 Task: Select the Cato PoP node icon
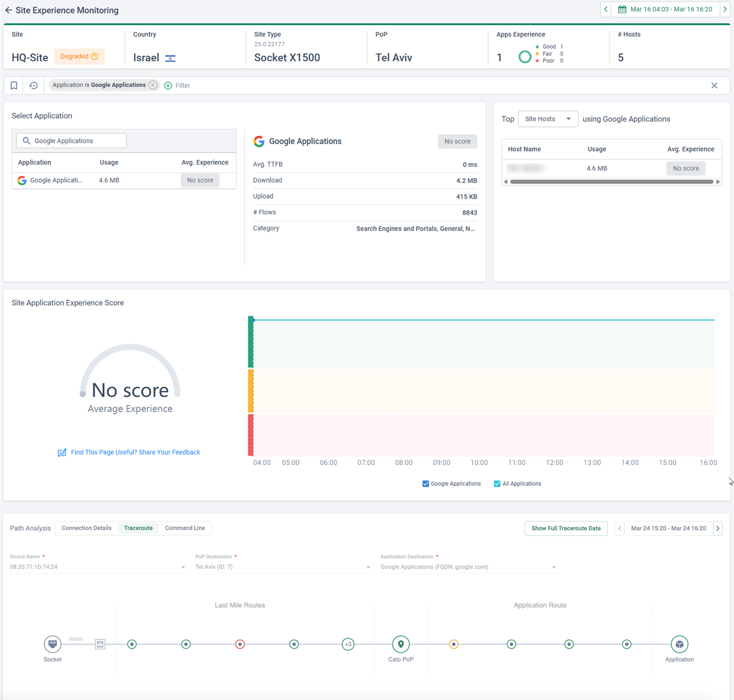click(x=401, y=644)
